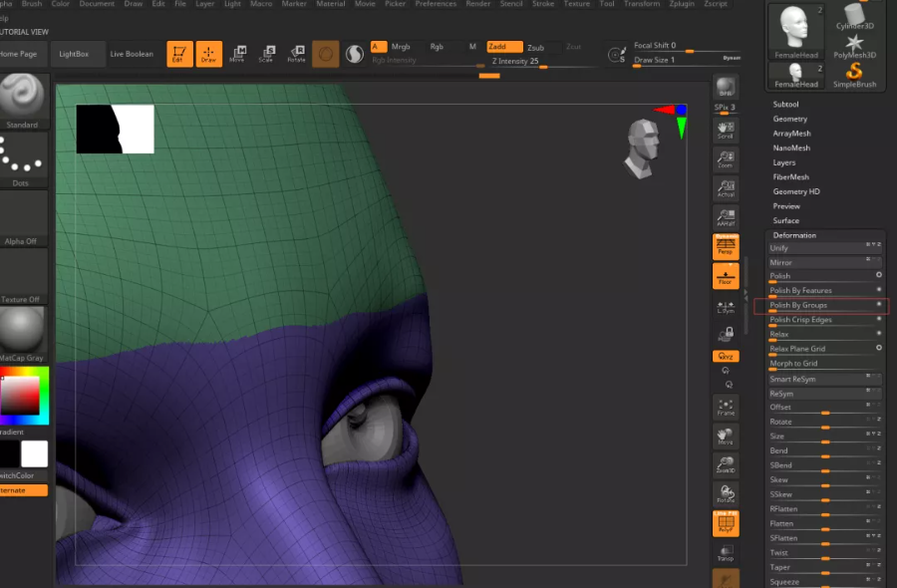The width and height of the screenshot is (897, 588).
Task: Expand the NanoMesh subpalette
Action: tap(791, 147)
